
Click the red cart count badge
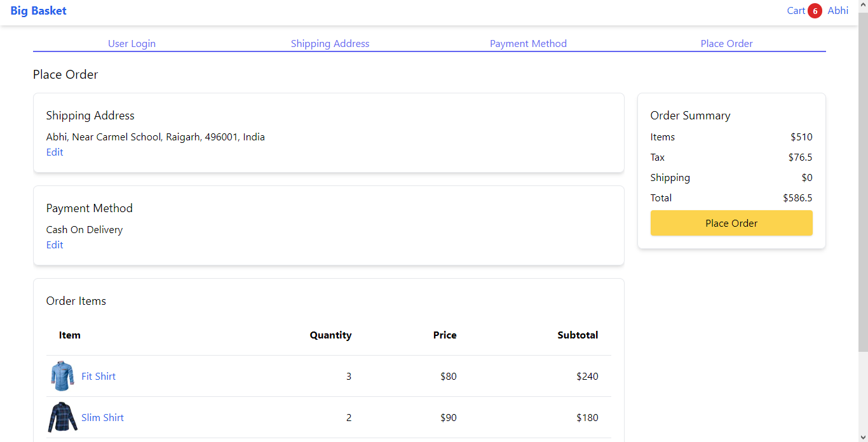tap(815, 11)
